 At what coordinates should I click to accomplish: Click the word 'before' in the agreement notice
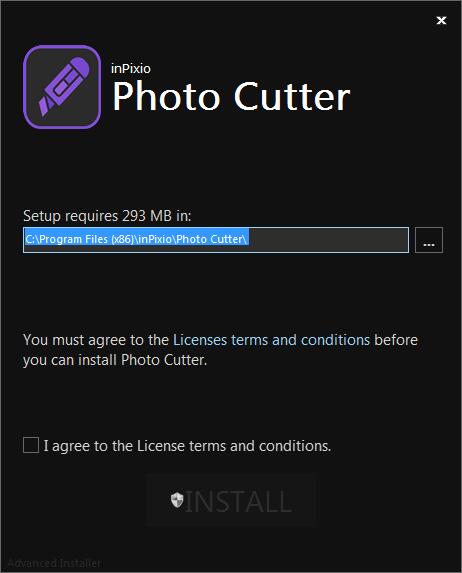pos(396,340)
